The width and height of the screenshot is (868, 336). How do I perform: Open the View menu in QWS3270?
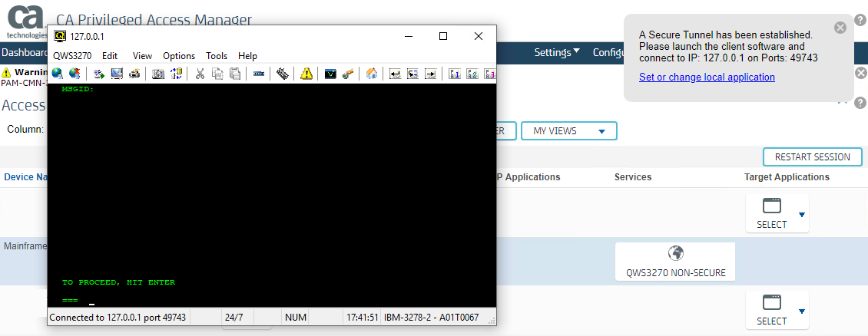coord(142,56)
